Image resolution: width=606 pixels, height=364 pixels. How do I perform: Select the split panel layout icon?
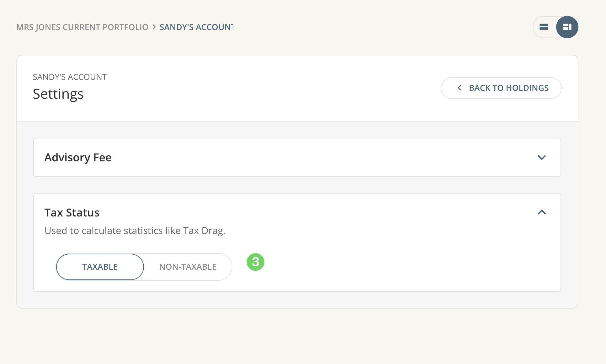tap(567, 27)
